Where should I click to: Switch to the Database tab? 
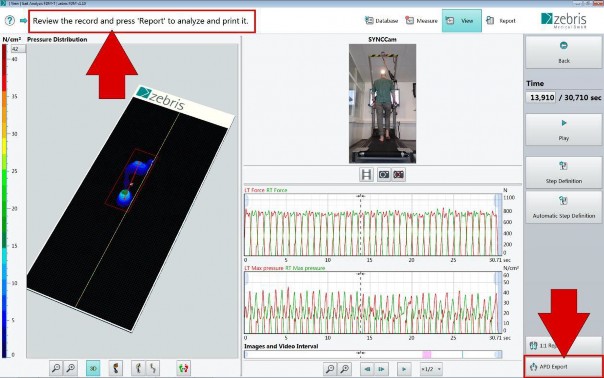click(381, 21)
